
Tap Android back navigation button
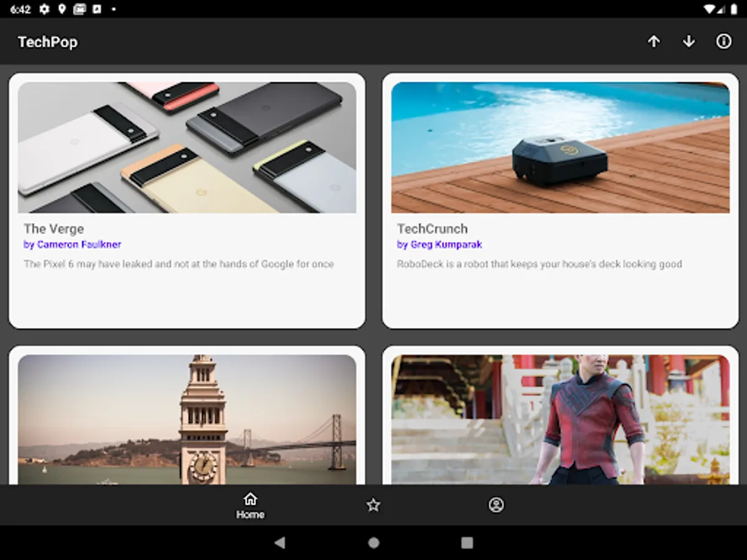pyautogui.click(x=280, y=543)
